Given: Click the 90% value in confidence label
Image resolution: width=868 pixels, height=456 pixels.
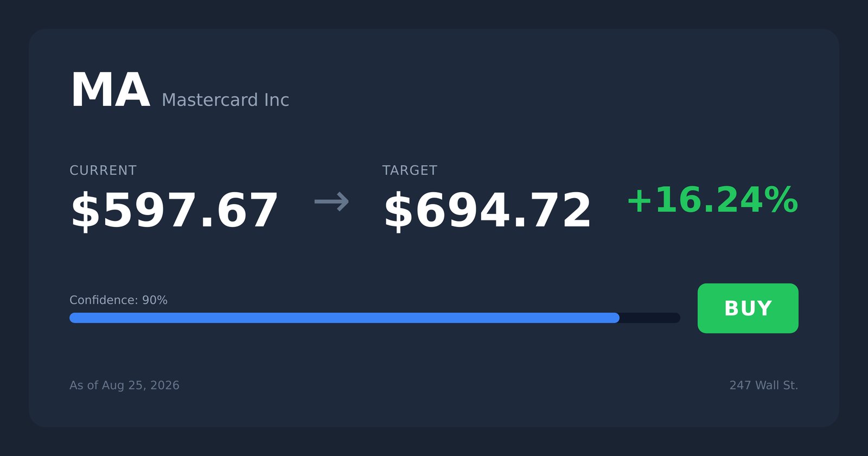Looking at the screenshot, I should pyautogui.click(x=155, y=300).
